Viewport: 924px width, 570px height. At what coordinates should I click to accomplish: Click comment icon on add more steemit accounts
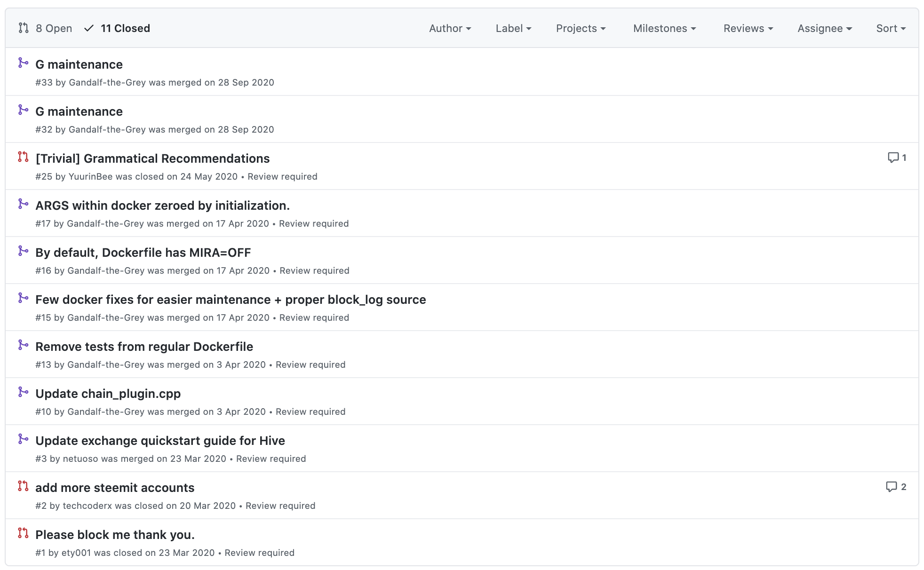click(891, 487)
